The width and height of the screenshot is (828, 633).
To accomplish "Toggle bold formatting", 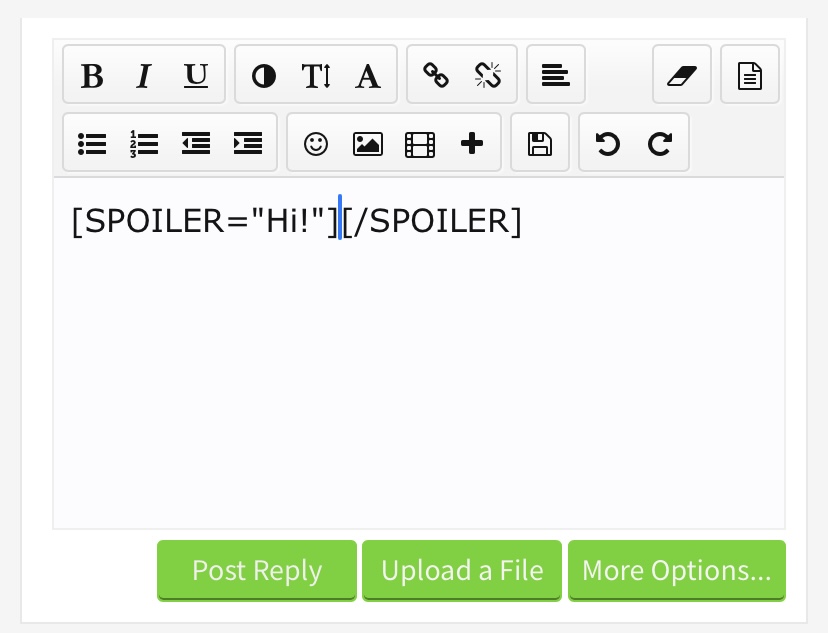I will tap(92, 75).
